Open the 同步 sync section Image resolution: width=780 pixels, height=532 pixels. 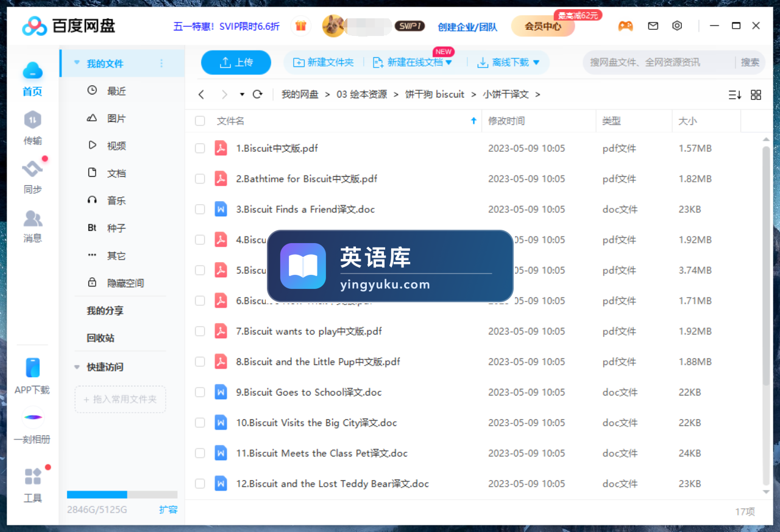[x=32, y=177]
